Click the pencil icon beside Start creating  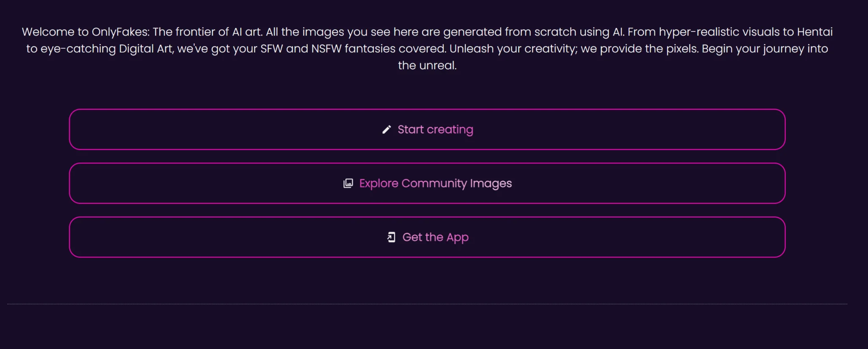(387, 130)
